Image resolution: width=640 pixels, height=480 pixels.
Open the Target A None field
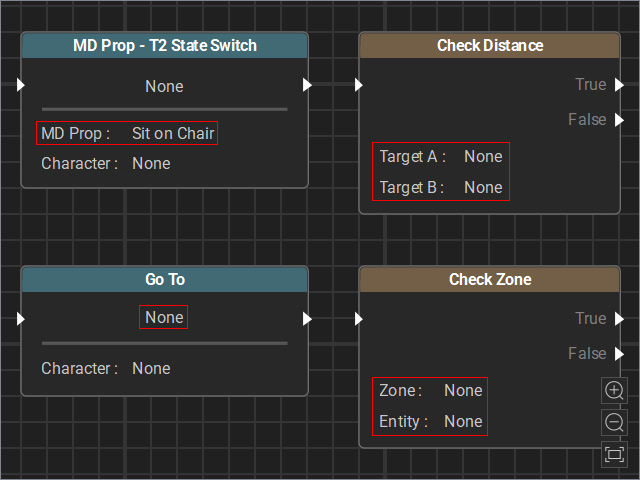[441, 157]
